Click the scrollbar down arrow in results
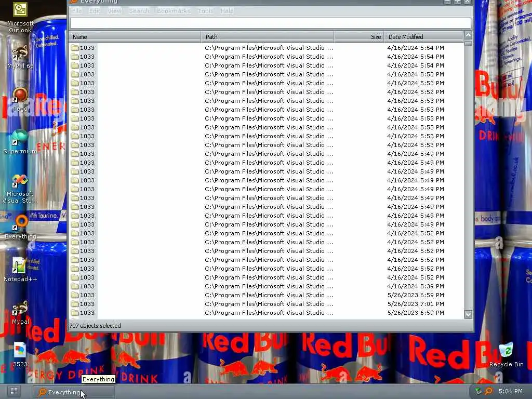532x399 pixels. 468,314
